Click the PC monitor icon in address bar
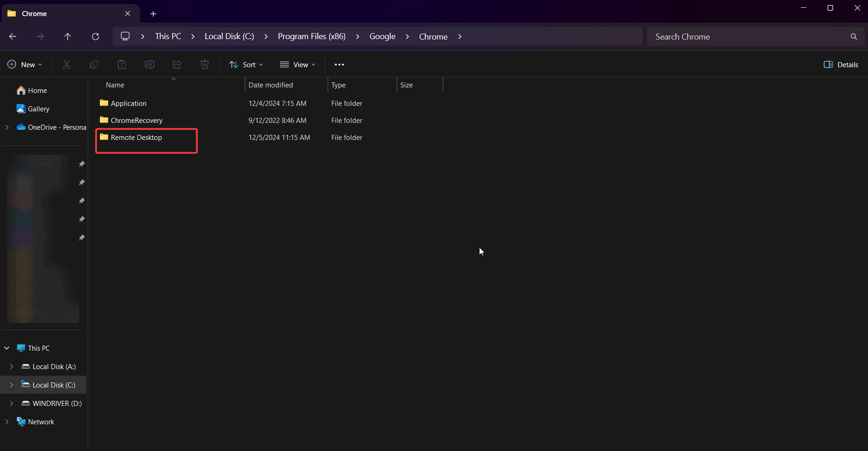This screenshot has height=451, width=868. click(125, 36)
